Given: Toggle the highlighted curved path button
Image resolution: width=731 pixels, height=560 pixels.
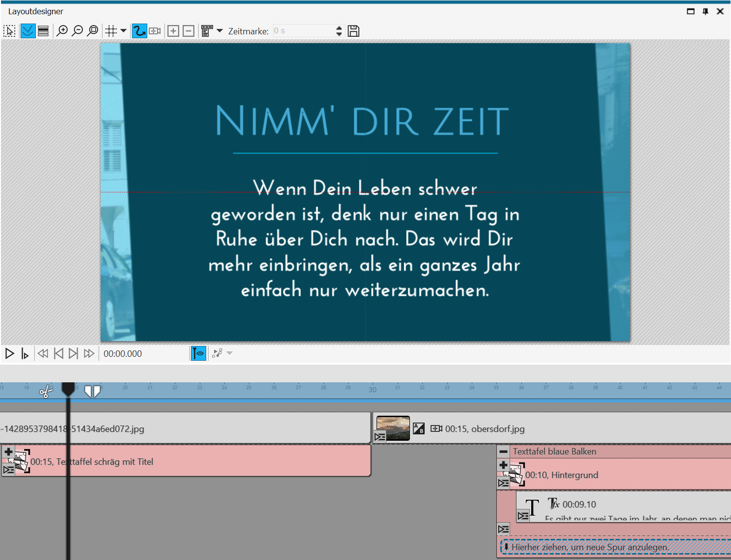Looking at the screenshot, I should (139, 31).
